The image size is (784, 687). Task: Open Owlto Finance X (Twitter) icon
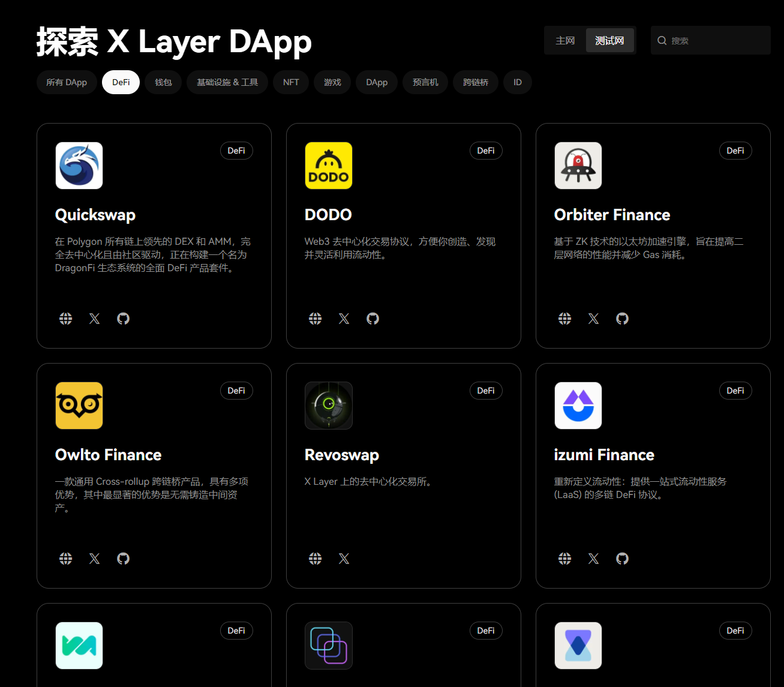tap(95, 559)
